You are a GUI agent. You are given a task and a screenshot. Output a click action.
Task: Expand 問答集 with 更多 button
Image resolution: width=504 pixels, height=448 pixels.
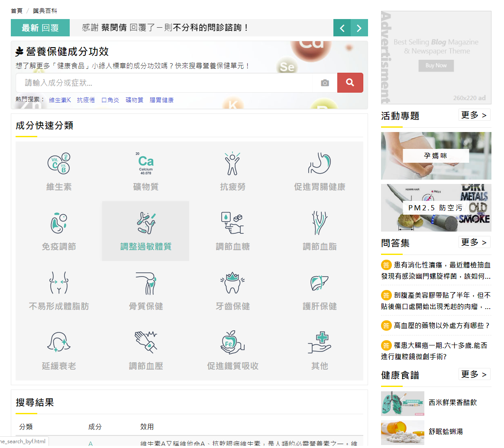coord(474,242)
